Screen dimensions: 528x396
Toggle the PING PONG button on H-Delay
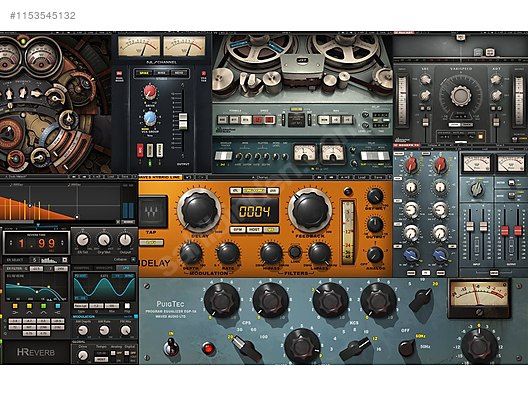point(254,191)
